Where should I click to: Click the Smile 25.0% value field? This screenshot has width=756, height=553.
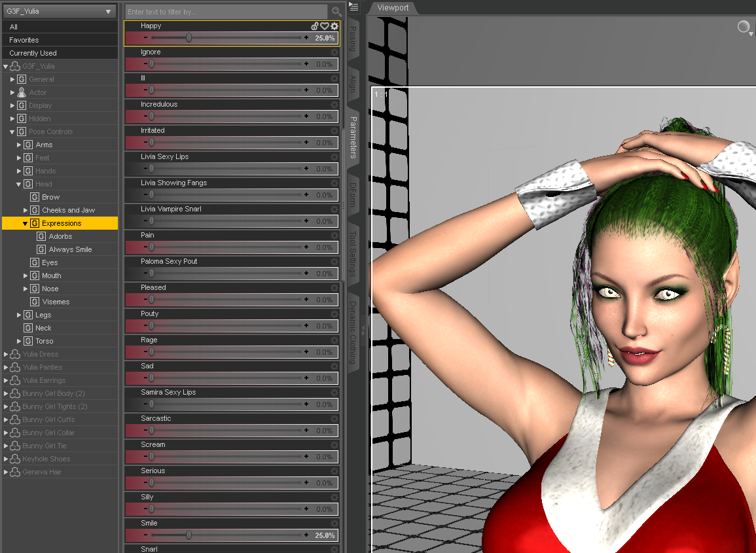pos(325,535)
